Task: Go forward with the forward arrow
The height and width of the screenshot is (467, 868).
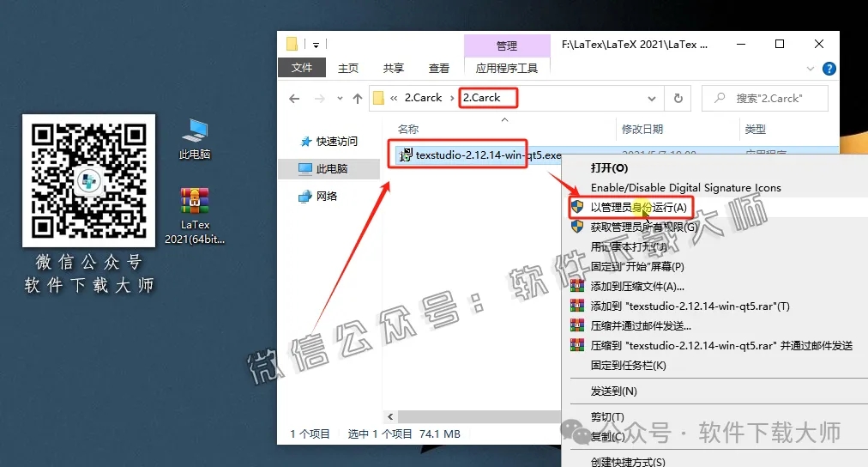Action: click(319, 99)
